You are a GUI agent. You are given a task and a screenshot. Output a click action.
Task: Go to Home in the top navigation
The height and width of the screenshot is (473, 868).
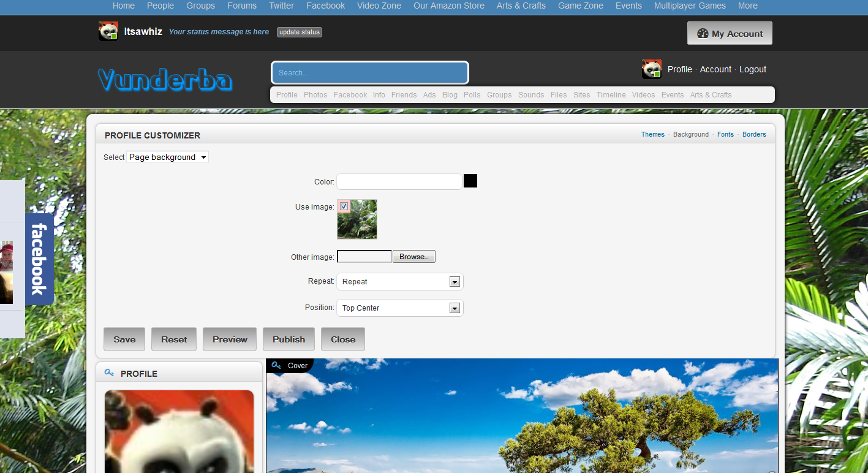[124, 6]
